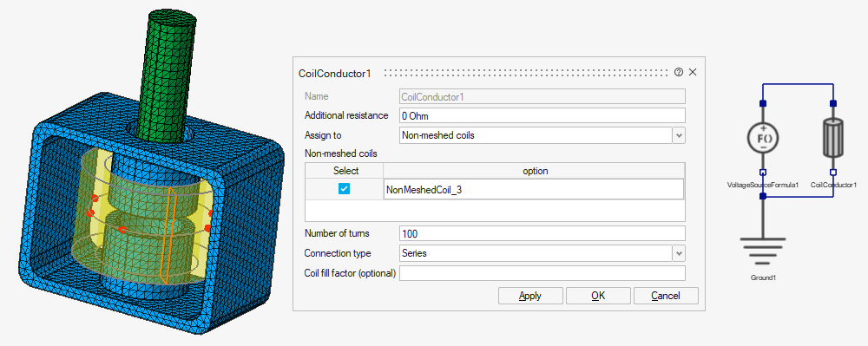Close the CoilConductor1 dialog

click(x=692, y=72)
